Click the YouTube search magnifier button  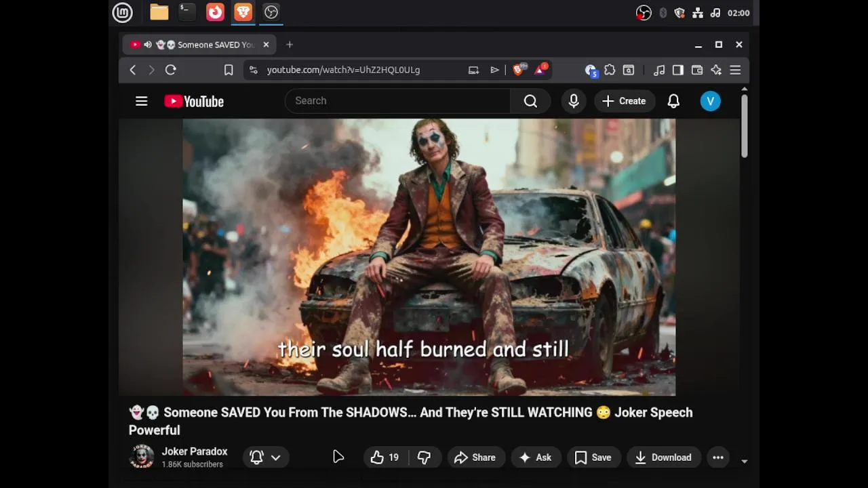tap(530, 101)
